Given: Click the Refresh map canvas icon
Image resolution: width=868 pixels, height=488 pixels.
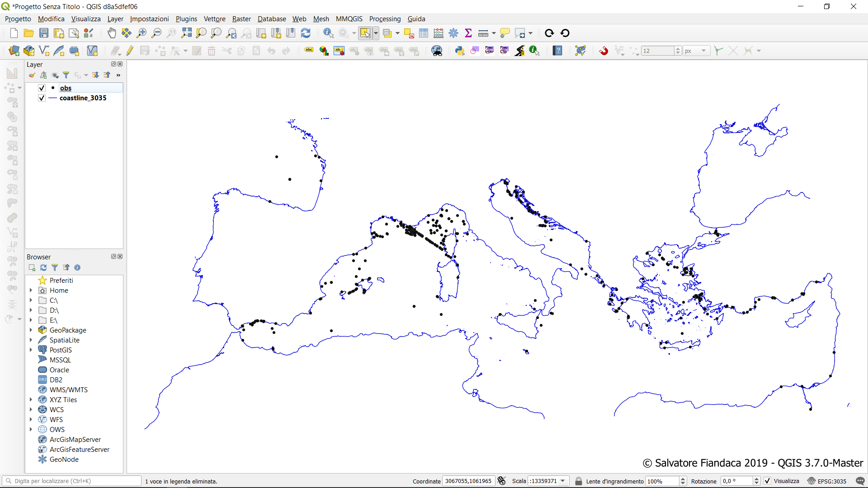Looking at the screenshot, I should 306,33.
